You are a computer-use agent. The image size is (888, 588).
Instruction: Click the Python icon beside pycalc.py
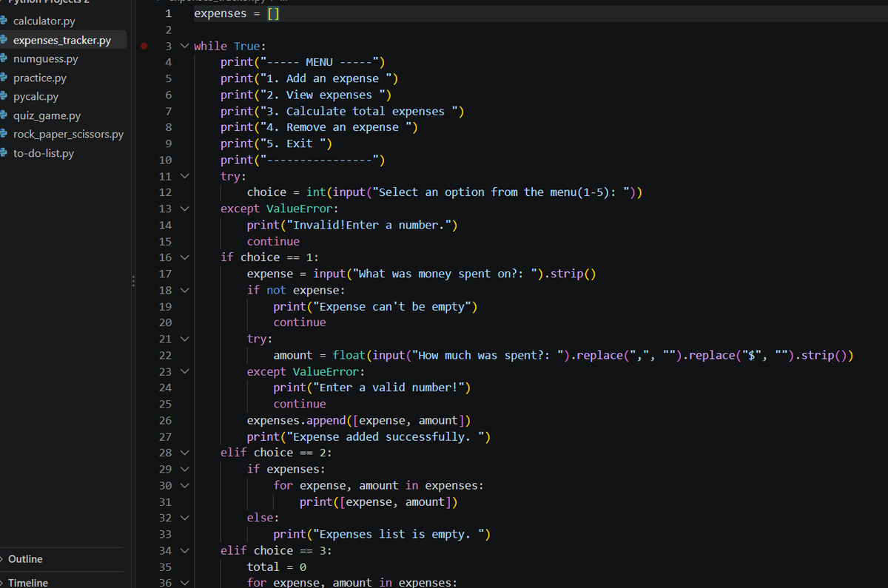(x=4, y=97)
